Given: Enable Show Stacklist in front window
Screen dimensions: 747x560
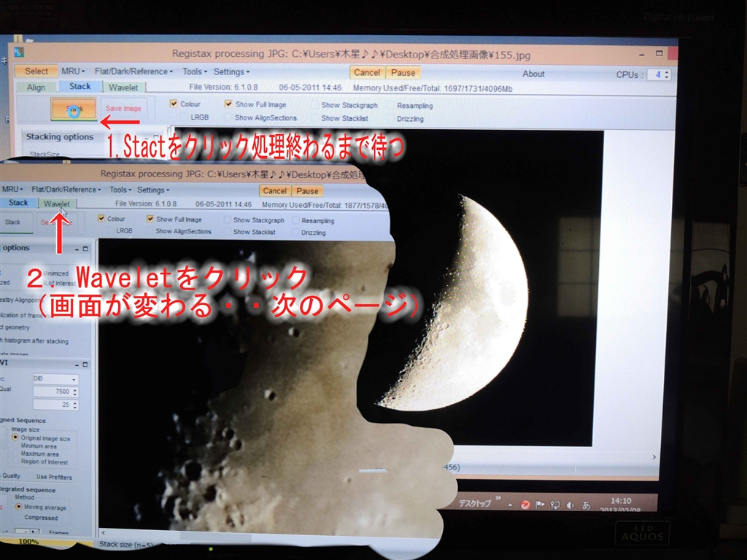Looking at the screenshot, I should click(x=228, y=231).
